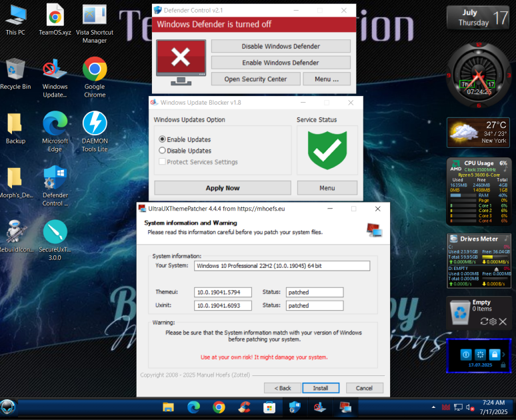Screen dimensions: 516x420
Task: Open Microsoft Edge from the taskbar
Action: (x=193, y=407)
